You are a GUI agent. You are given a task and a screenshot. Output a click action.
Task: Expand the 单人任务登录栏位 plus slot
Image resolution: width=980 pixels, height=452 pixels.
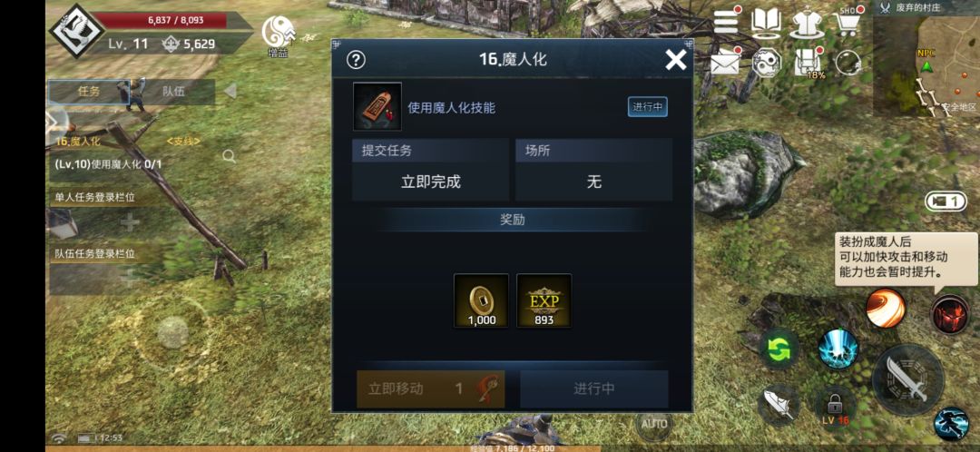point(130,221)
